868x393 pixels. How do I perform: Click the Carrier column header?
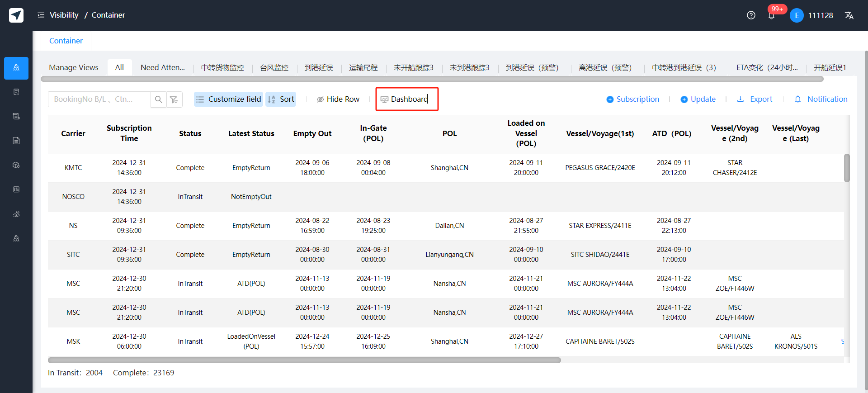[x=73, y=133]
